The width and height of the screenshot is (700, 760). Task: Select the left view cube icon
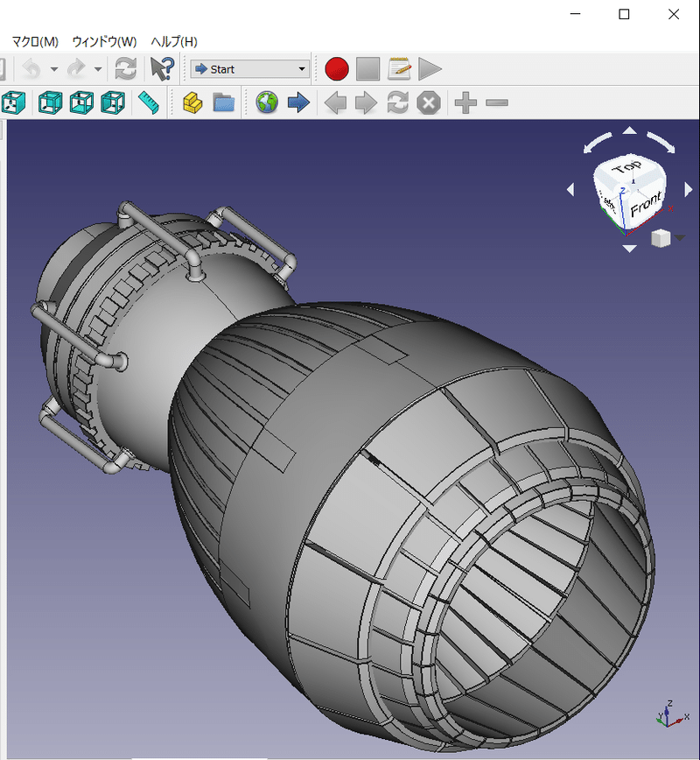tap(113, 102)
